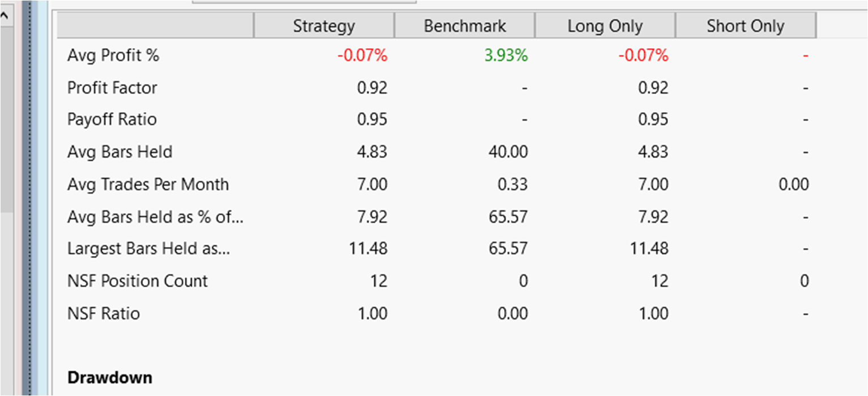Click the Drawdown section heading
This screenshot has width=868, height=396.
point(109,377)
